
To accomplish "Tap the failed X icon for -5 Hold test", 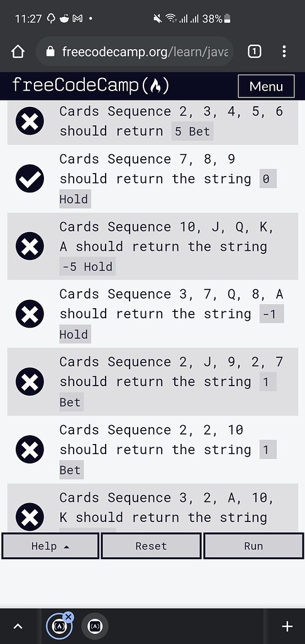I will click(30, 246).
